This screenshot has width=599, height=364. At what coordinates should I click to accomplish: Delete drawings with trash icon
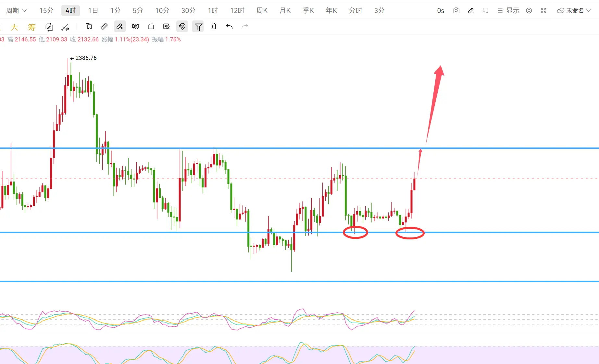click(x=213, y=26)
